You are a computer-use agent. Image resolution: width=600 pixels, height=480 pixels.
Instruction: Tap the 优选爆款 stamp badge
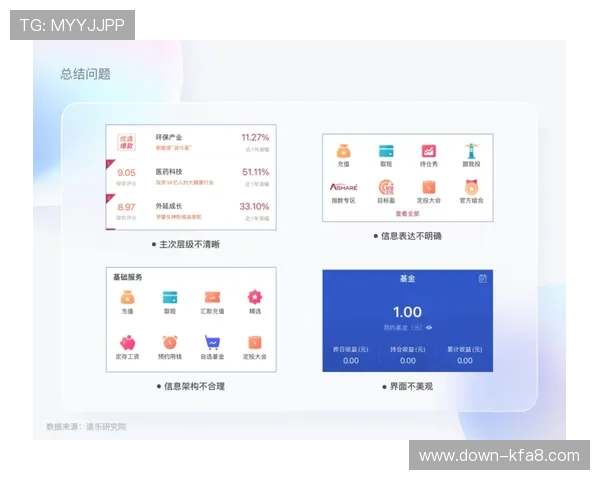pyautogui.click(x=126, y=142)
